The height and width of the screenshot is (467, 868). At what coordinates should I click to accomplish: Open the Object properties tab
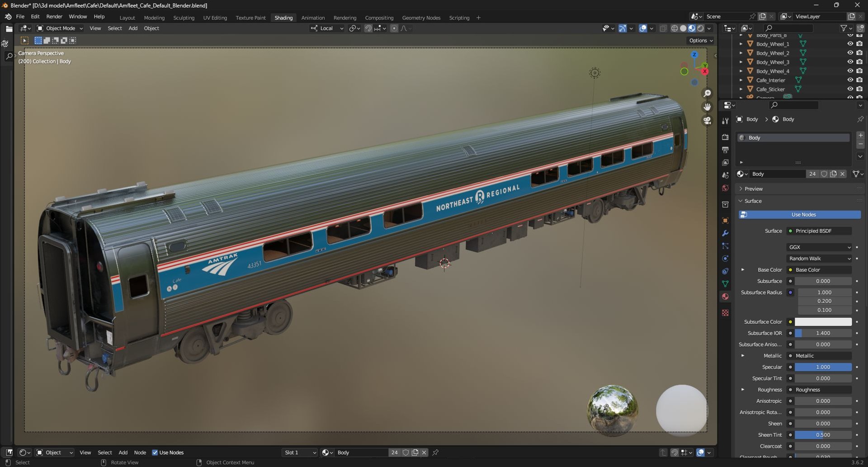point(725,221)
